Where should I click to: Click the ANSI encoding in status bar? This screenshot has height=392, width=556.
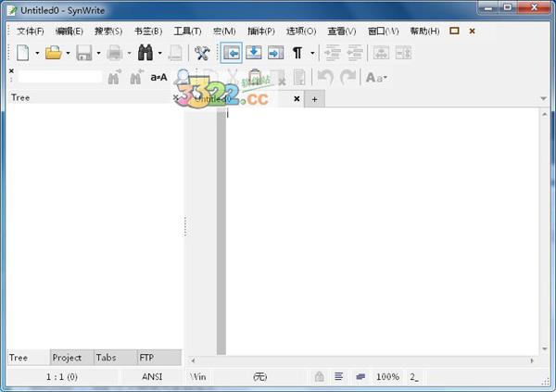[152, 377]
